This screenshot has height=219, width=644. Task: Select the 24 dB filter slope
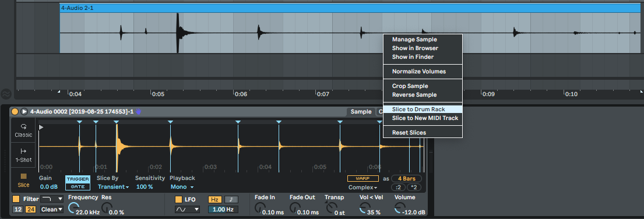30,210
